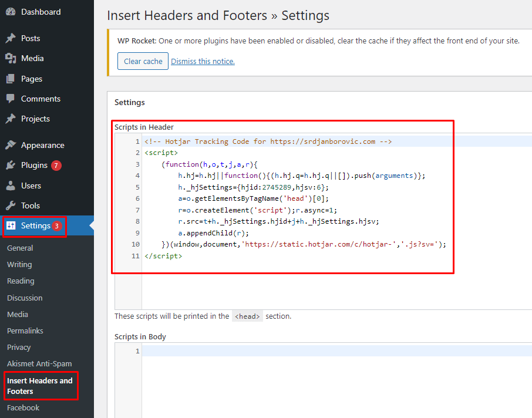532x418 pixels.
Task: Click the closing </script> tag line
Action: [x=163, y=256]
